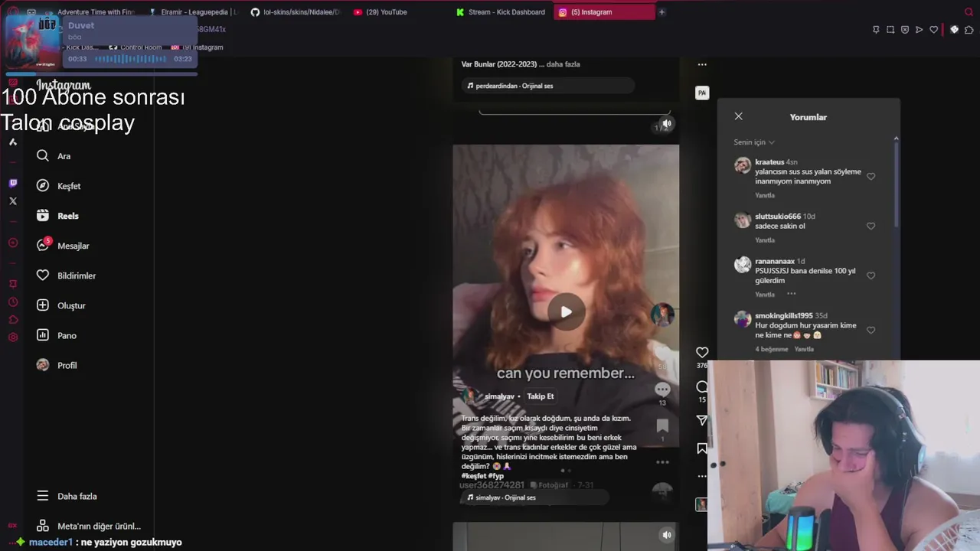
Task: Mute the upper reel's audio
Action: 667,123
